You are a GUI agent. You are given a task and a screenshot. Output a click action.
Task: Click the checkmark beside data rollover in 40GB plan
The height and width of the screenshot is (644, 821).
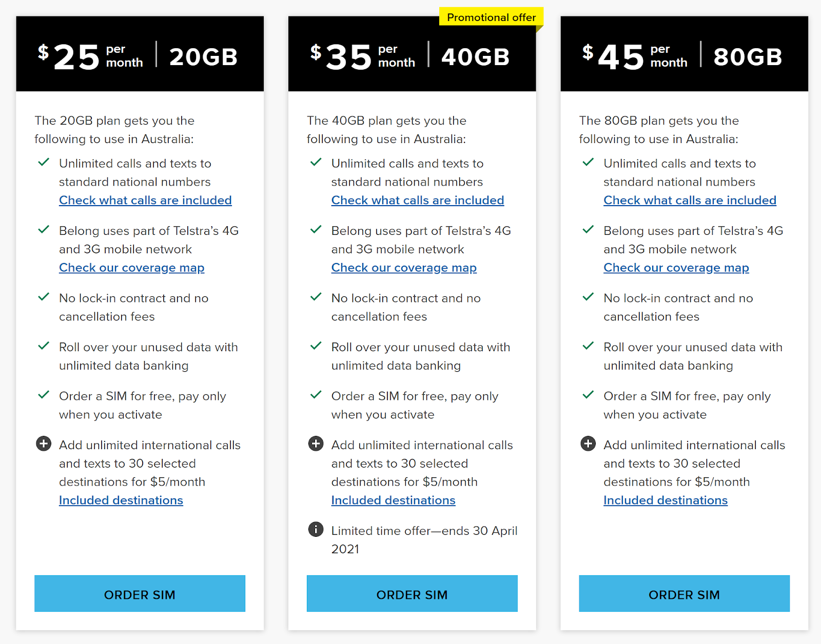316,346
